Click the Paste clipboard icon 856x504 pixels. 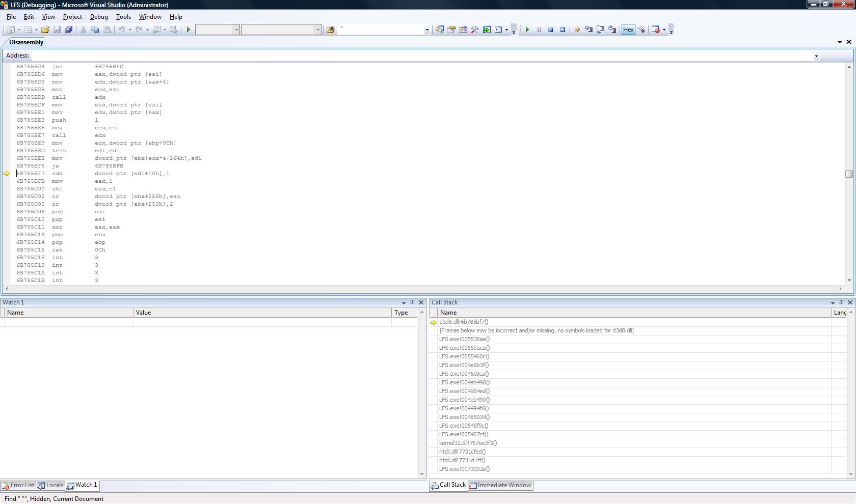[x=107, y=30]
